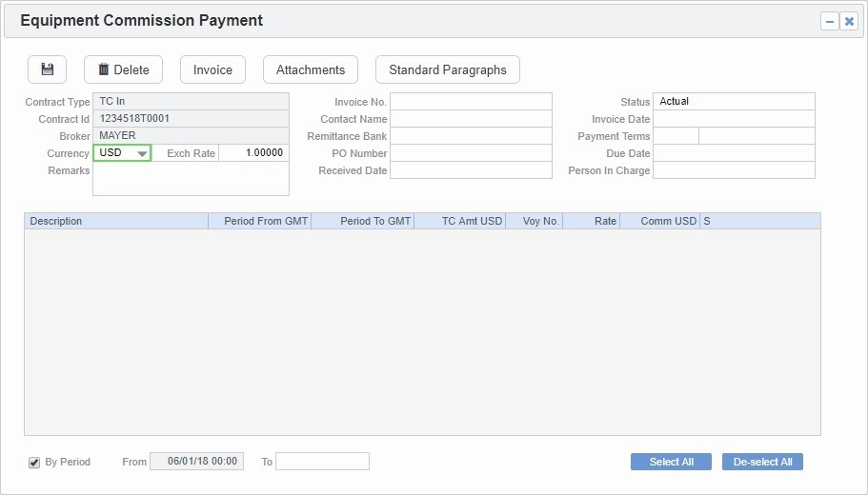Click the Due Date field
868x495 pixels.
coord(734,153)
